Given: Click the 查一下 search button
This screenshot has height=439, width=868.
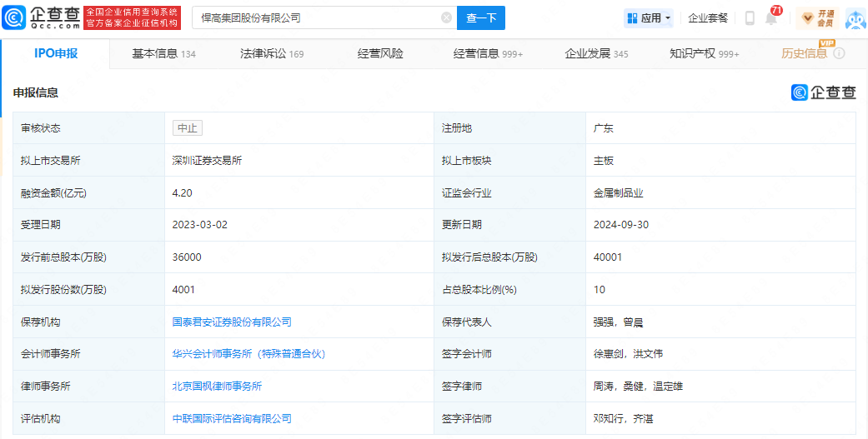Looking at the screenshot, I should (481, 17).
